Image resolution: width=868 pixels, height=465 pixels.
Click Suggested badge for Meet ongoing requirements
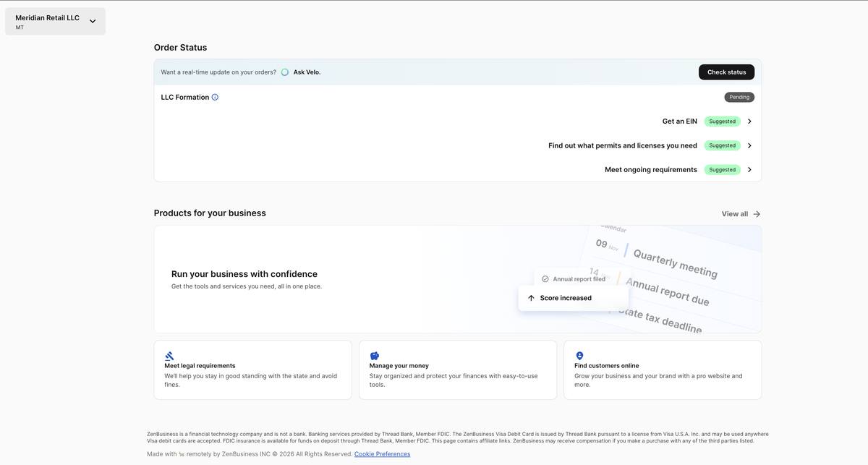click(722, 170)
